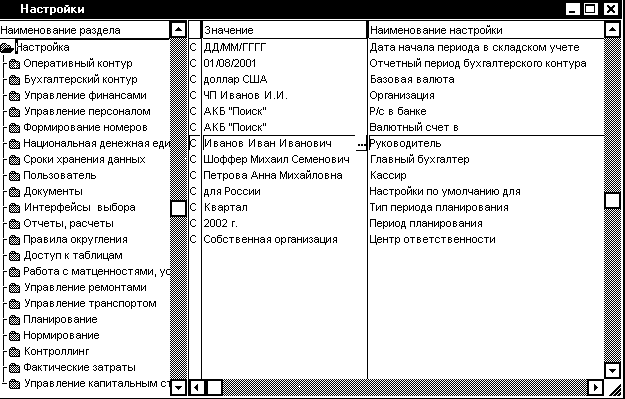The height and width of the screenshot is (399, 625).
Task: Click the section tree scrollbar thumb
Action: coord(178,208)
